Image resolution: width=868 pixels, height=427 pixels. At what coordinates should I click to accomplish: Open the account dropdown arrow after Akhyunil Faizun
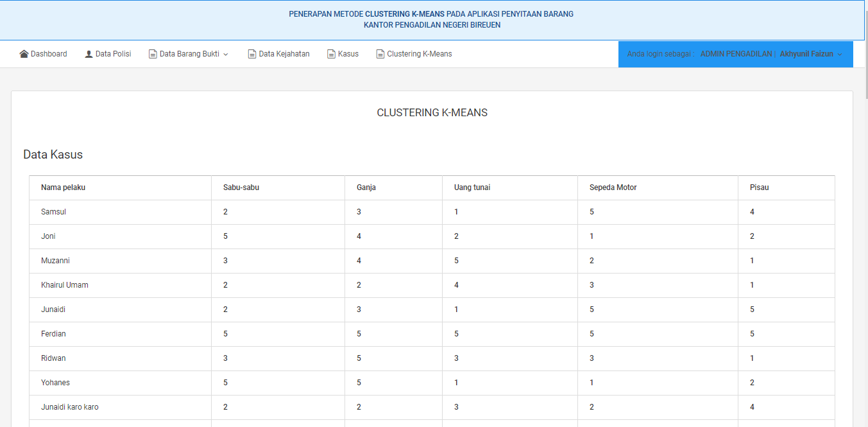point(840,55)
